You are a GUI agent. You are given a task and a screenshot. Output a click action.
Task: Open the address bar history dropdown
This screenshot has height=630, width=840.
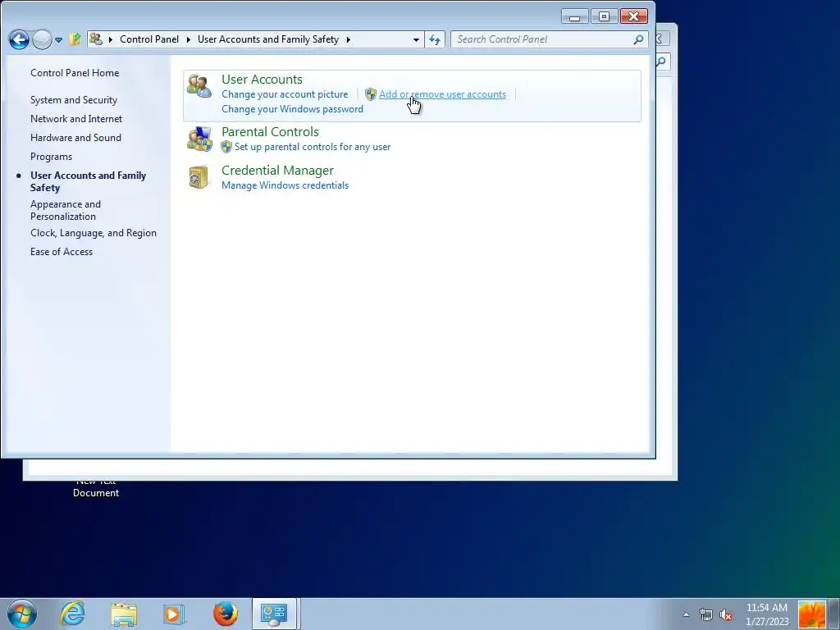416,39
